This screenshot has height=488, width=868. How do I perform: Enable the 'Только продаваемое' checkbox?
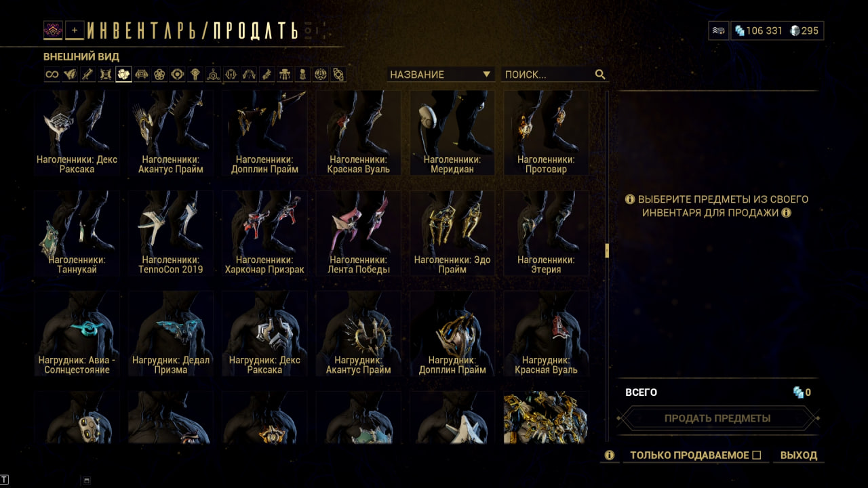[757, 455]
